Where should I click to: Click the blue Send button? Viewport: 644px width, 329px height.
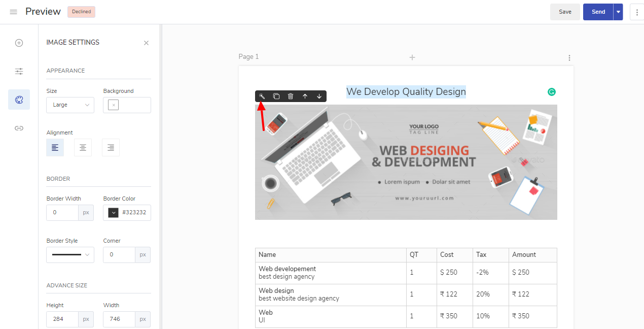point(598,12)
